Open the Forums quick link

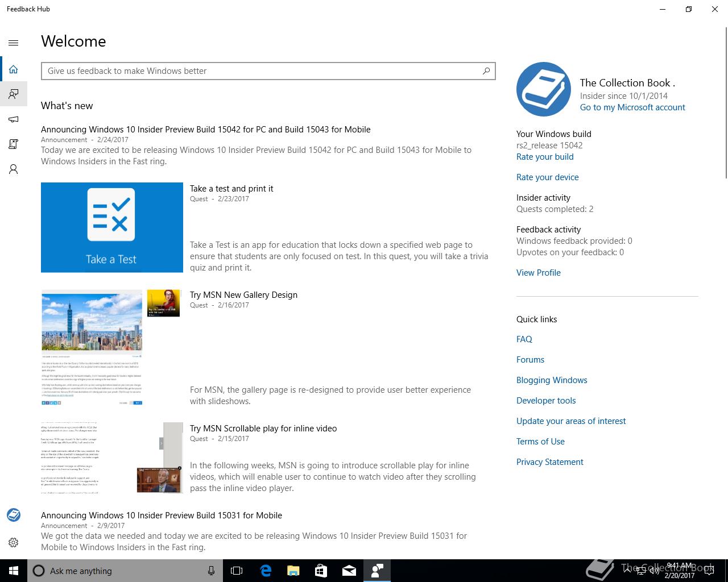click(x=530, y=360)
